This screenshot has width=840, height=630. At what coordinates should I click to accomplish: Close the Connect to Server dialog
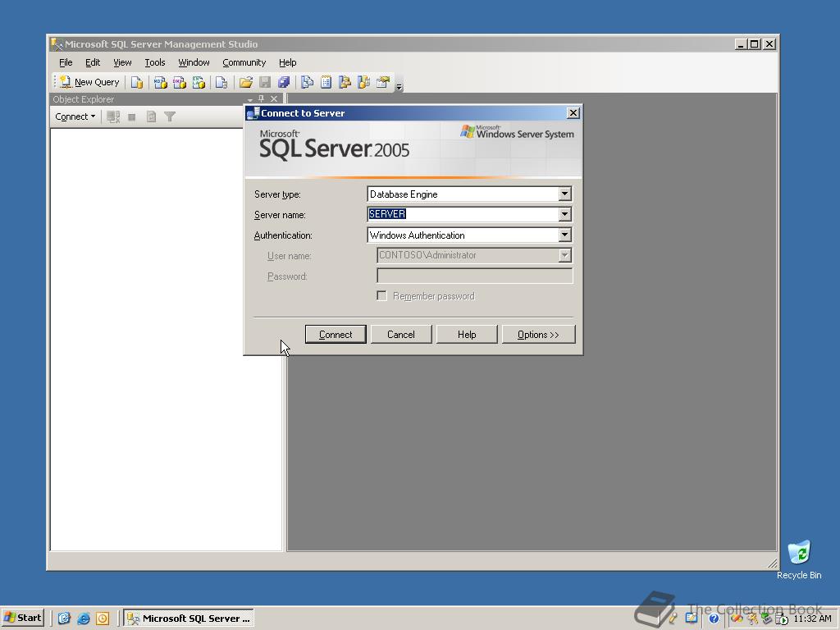tap(573, 113)
